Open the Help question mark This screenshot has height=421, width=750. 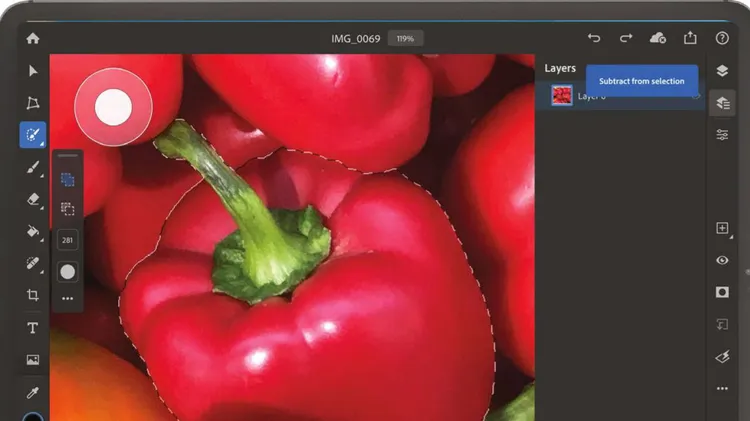(x=722, y=38)
